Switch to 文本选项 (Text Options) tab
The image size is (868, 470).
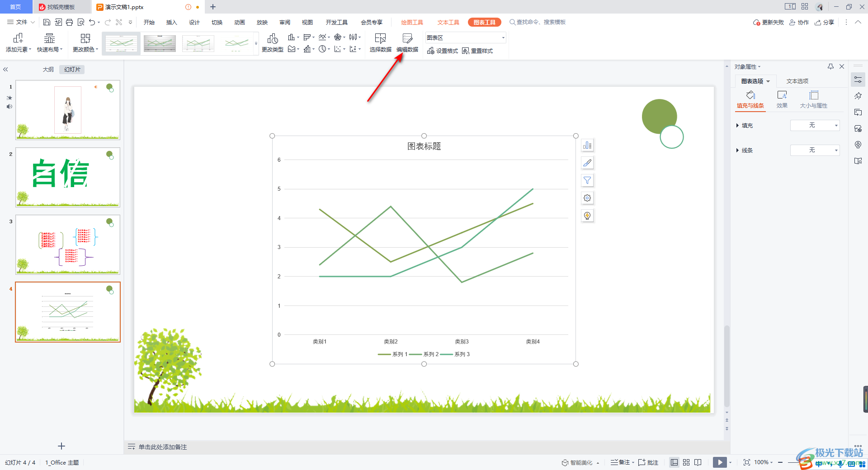pyautogui.click(x=797, y=81)
